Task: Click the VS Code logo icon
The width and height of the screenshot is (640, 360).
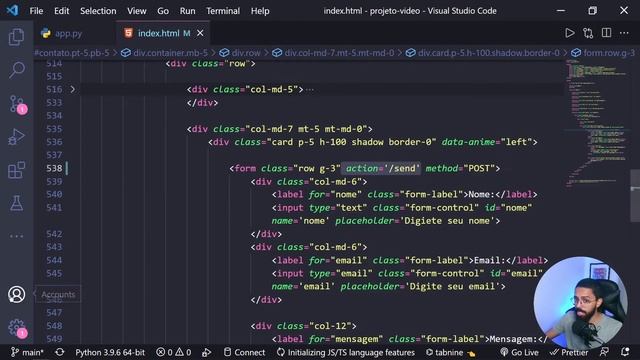Action: (12, 10)
